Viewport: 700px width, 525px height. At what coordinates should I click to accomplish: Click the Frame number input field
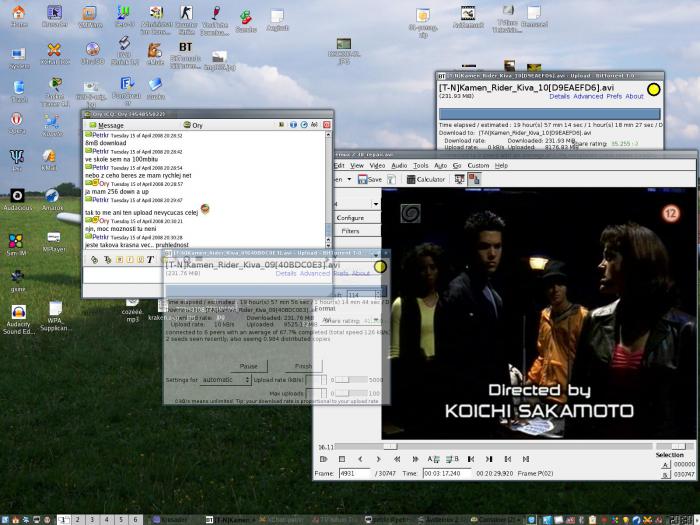coord(354,473)
